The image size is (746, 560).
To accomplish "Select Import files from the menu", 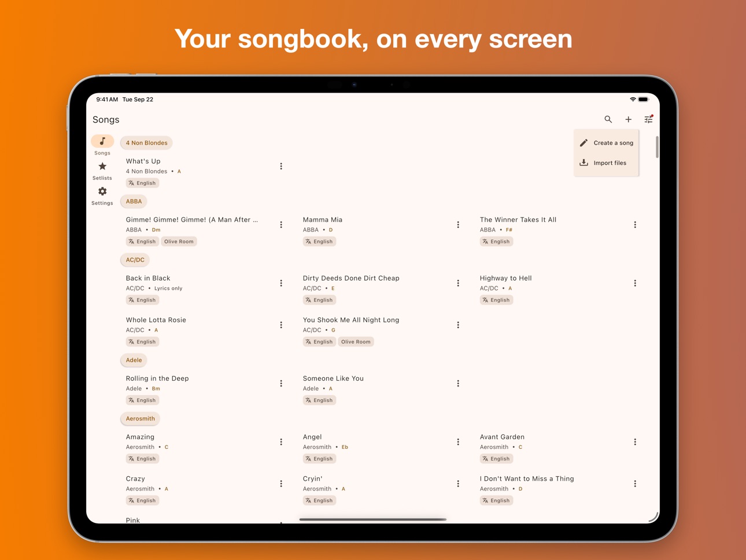I will tap(607, 163).
